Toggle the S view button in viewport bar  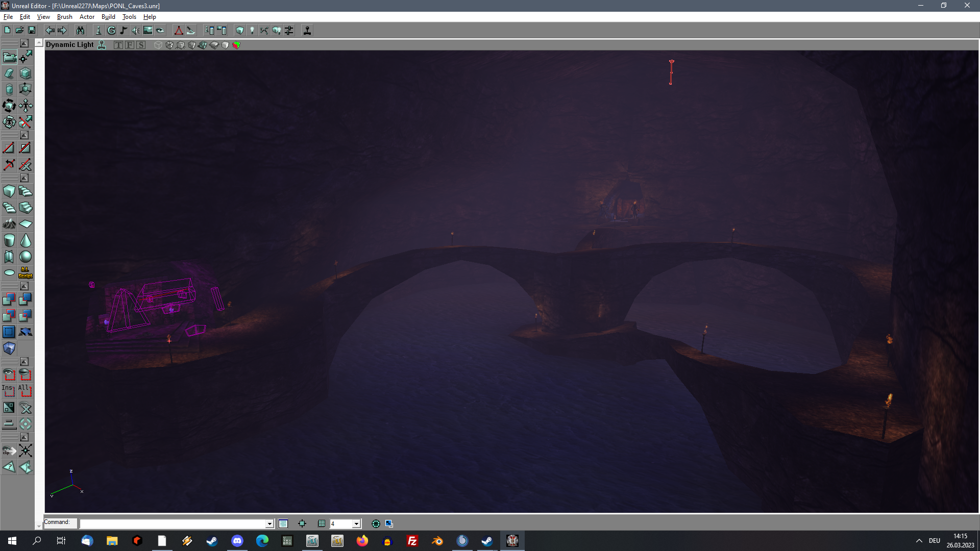click(141, 45)
